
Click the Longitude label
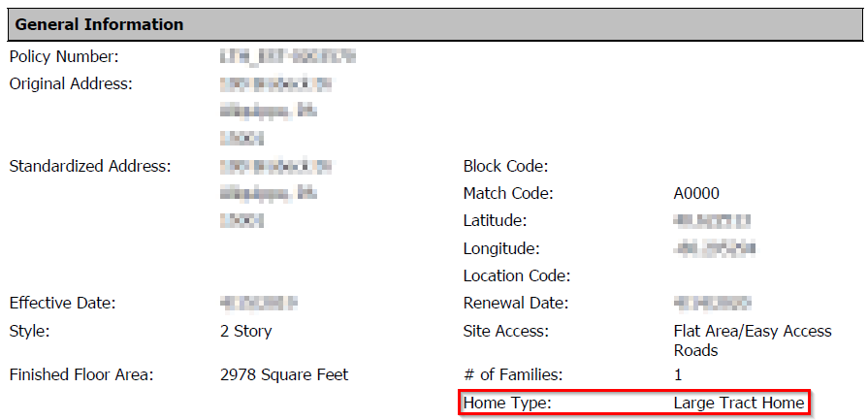click(x=501, y=248)
